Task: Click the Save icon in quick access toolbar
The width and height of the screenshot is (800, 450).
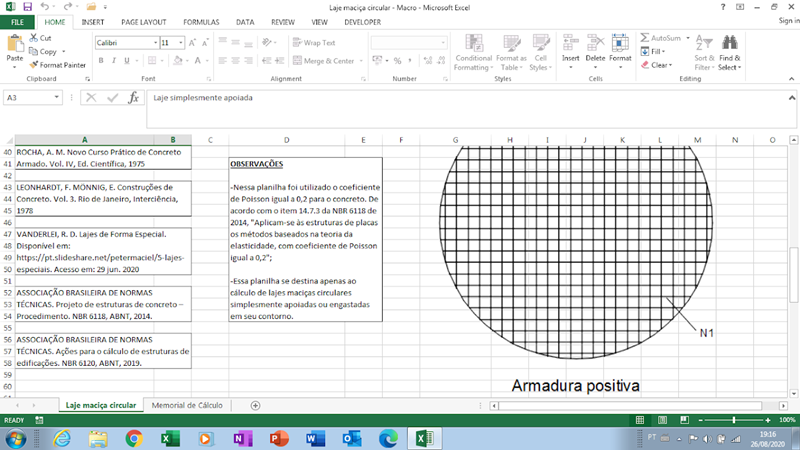Action: (28, 7)
